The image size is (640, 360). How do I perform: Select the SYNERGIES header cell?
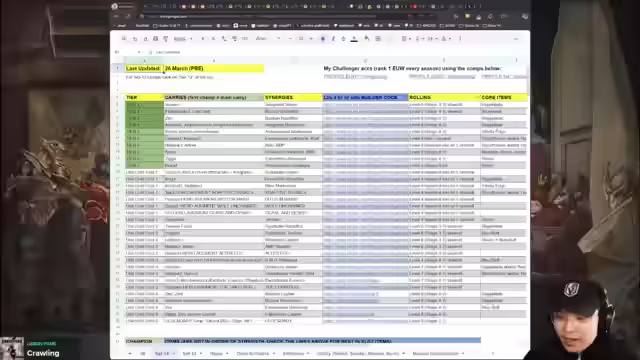[293, 98]
